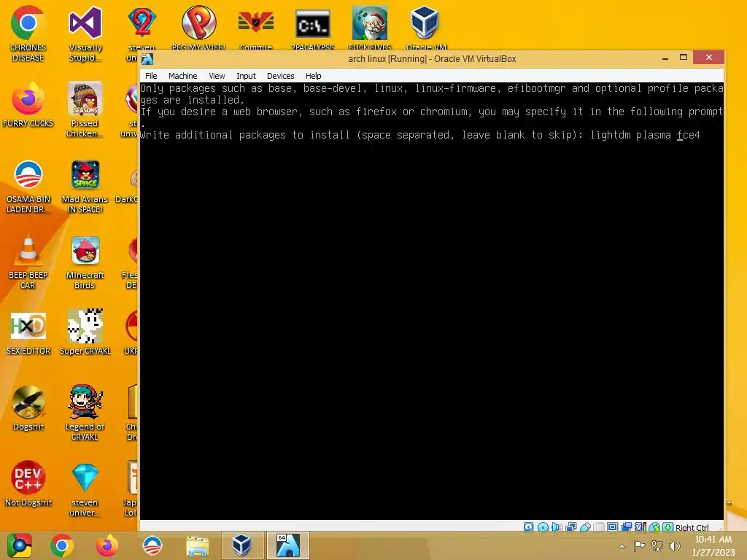This screenshot has width=747, height=560.
Task: Open the Input menu in VirtualBox
Action: coord(246,76)
